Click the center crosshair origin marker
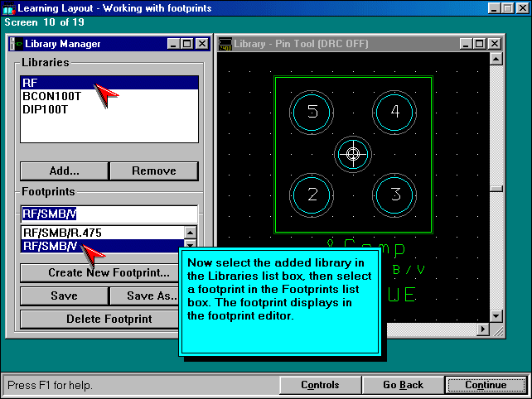Viewport: 532px width, 399px height. click(354, 154)
